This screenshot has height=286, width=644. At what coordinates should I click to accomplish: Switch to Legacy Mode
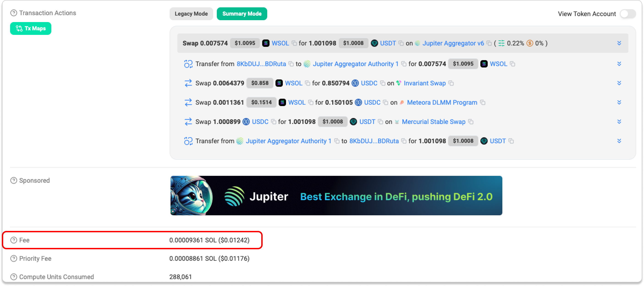point(191,14)
